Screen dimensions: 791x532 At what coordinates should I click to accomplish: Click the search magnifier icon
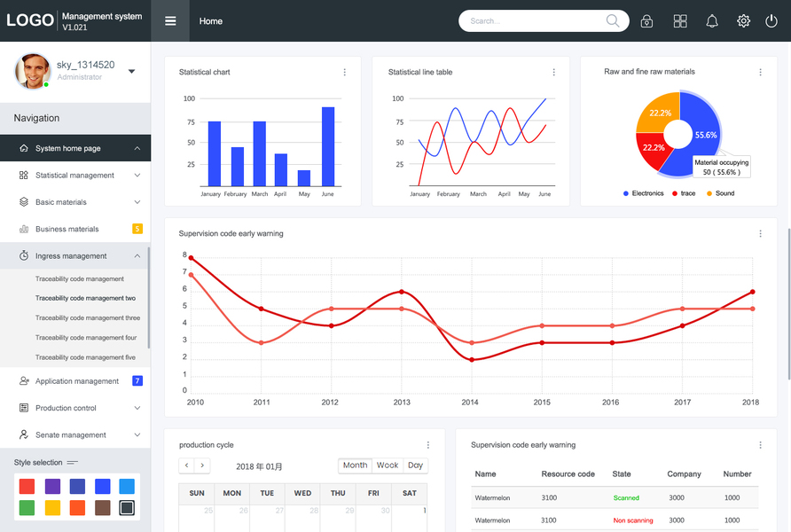pos(613,20)
